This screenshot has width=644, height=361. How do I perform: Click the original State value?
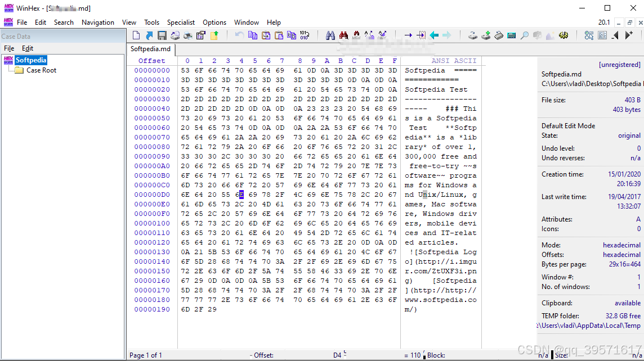pos(629,136)
